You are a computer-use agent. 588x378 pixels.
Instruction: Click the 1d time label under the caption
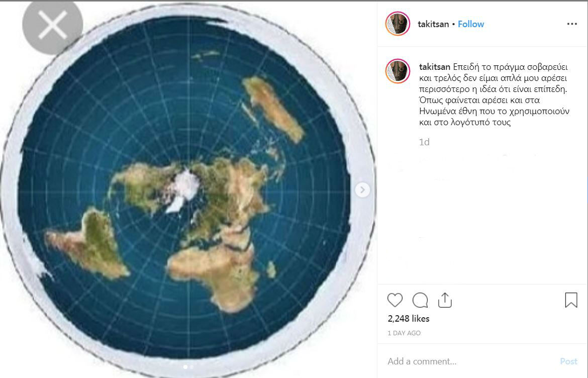point(424,142)
